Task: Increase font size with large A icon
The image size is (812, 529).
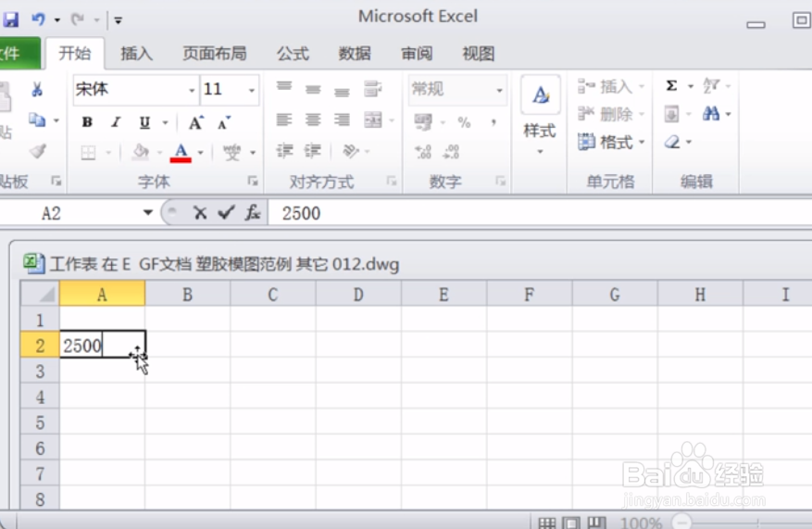Action: [195, 122]
